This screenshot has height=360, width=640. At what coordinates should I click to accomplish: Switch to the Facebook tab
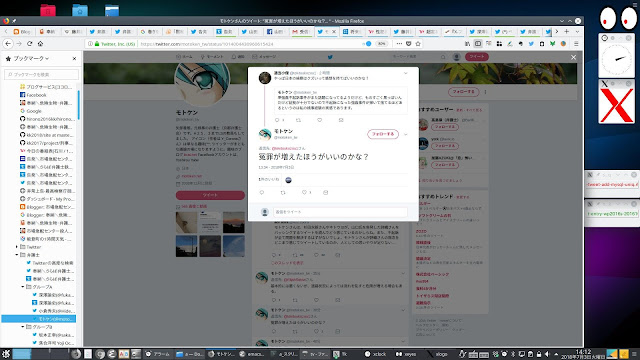pyautogui.click(x=276, y=31)
